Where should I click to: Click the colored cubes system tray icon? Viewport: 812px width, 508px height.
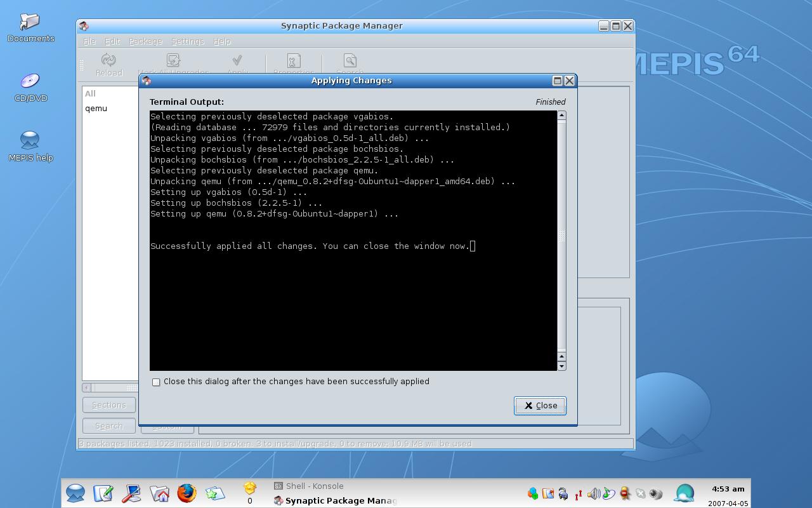pos(532,493)
